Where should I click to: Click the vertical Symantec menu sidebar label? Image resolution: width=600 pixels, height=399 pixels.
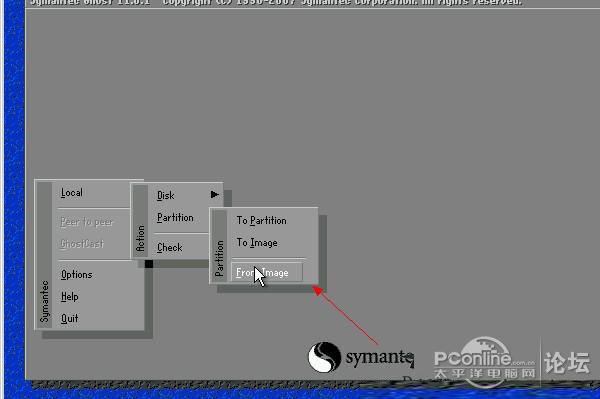45,301
